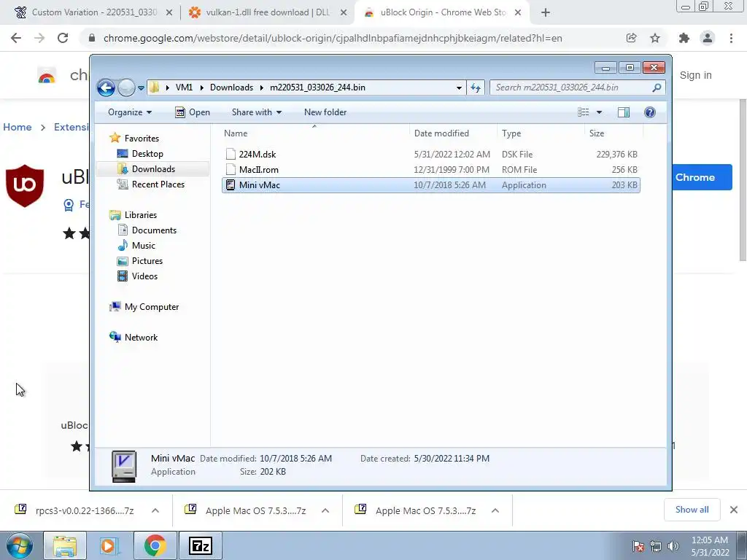This screenshot has height=560, width=747.
Task: Click the Explorer back navigation arrow
Action: (x=106, y=87)
